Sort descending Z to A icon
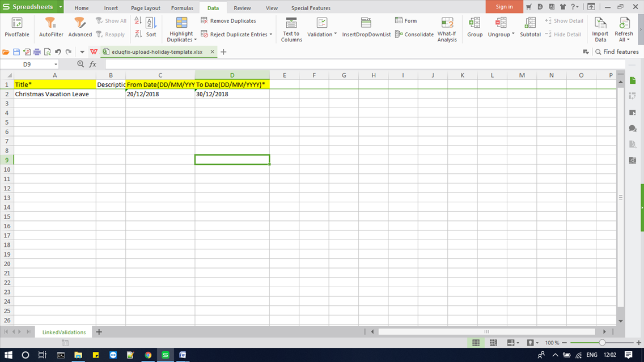The width and height of the screenshot is (644, 362). 138,34
